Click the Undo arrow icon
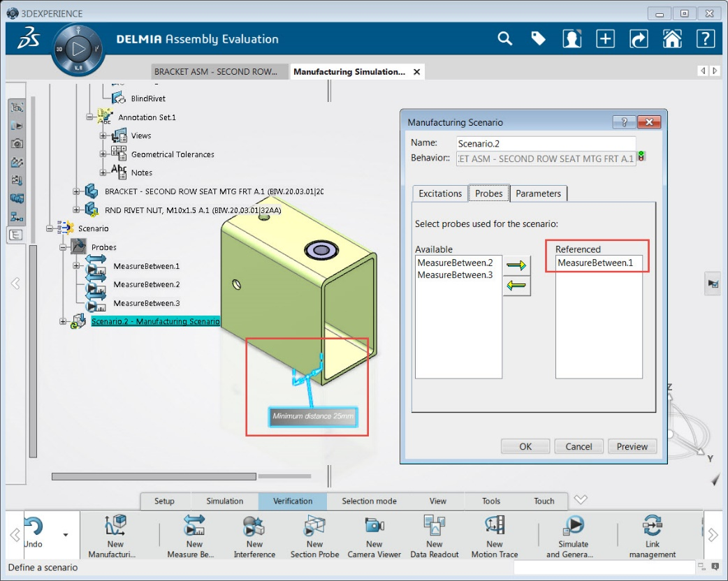This screenshot has width=728, height=581. pyautogui.click(x=34, y=527)
